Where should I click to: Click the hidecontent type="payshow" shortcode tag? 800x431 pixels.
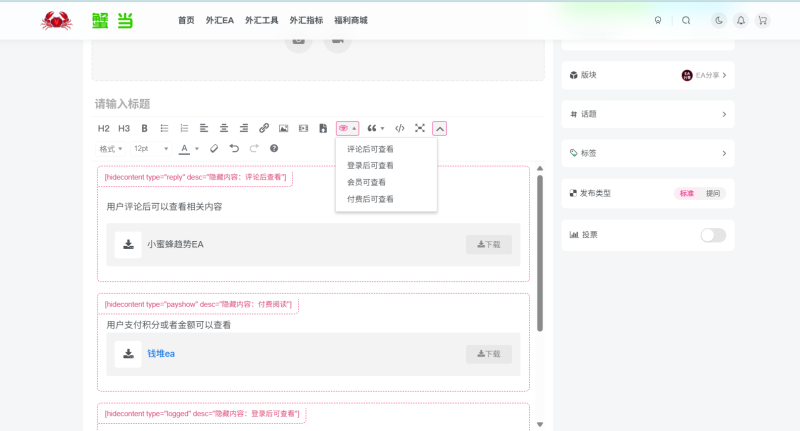click(198, 305)
